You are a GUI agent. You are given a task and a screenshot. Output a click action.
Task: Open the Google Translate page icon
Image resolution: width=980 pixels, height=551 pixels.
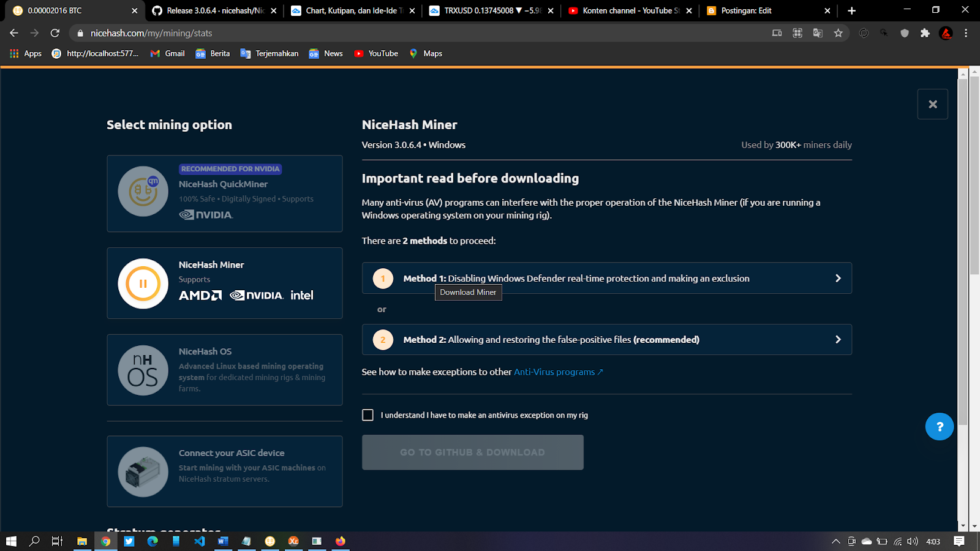click(818, 33)
